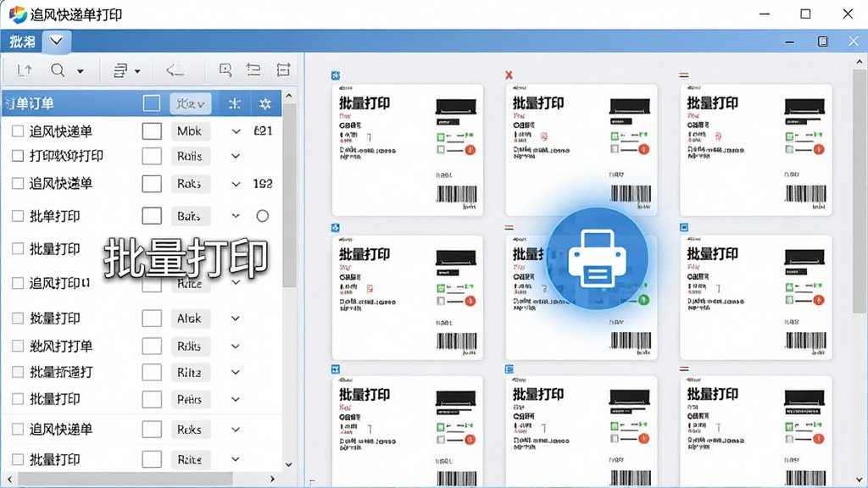Viewport: 868px width, 488px height.
Task: Open the dropdown arrow beside the line-wrap icon
Action: [137, 71]
